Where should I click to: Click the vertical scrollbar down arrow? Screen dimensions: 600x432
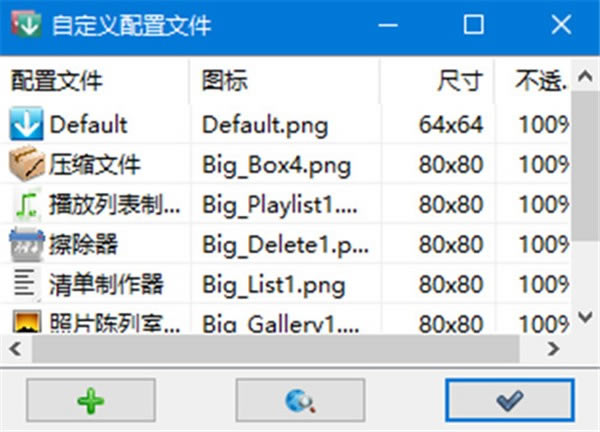coord(585,317)
